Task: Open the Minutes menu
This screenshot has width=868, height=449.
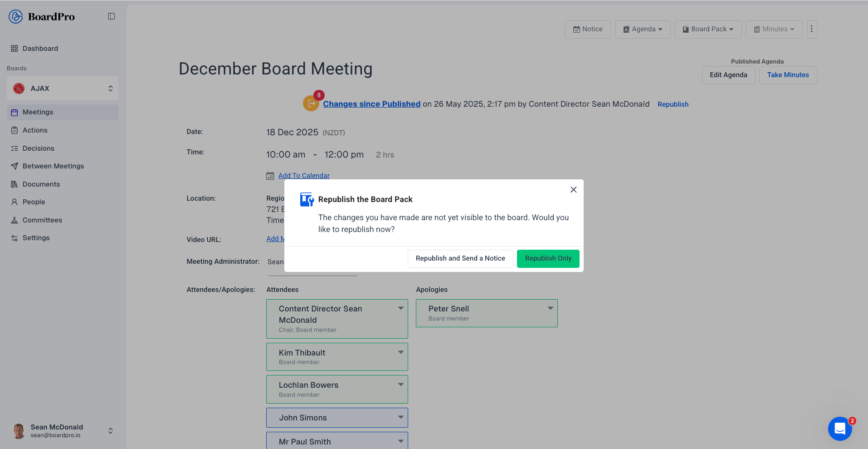Action: coord(773,29)
